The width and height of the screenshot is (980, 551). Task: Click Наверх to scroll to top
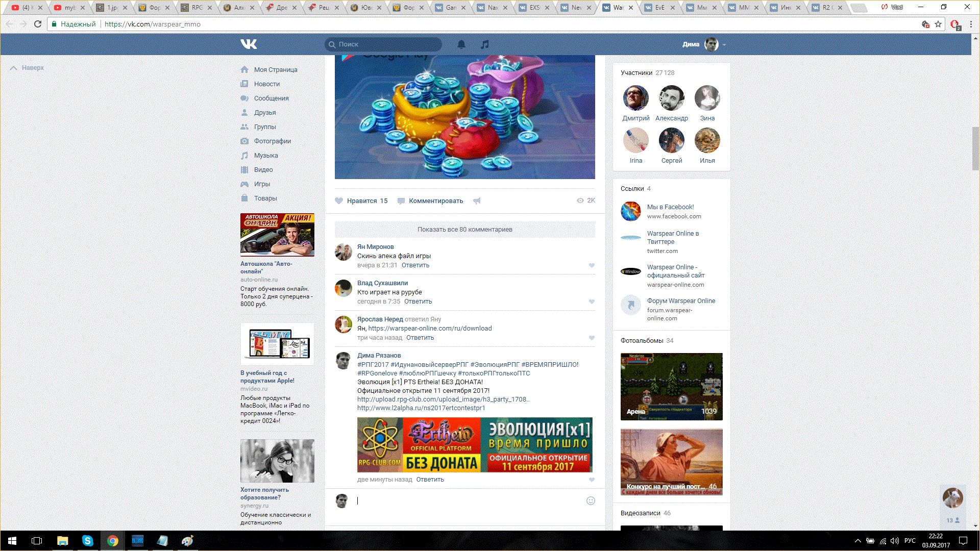[27, 68]
